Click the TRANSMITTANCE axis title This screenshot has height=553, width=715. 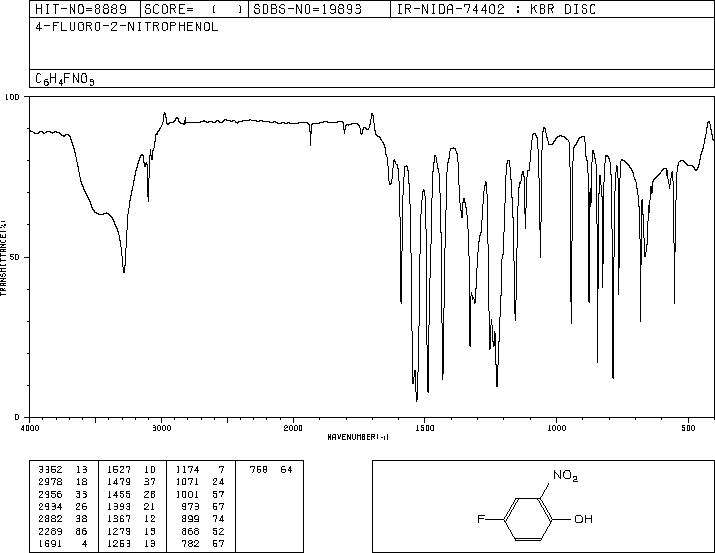[3, 257]
